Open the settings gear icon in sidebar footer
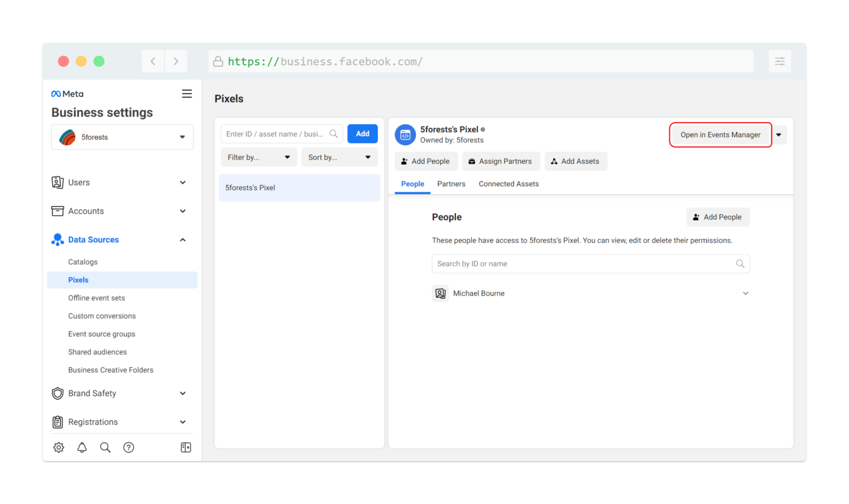849x504 pixels. click(x=59, y=447)
